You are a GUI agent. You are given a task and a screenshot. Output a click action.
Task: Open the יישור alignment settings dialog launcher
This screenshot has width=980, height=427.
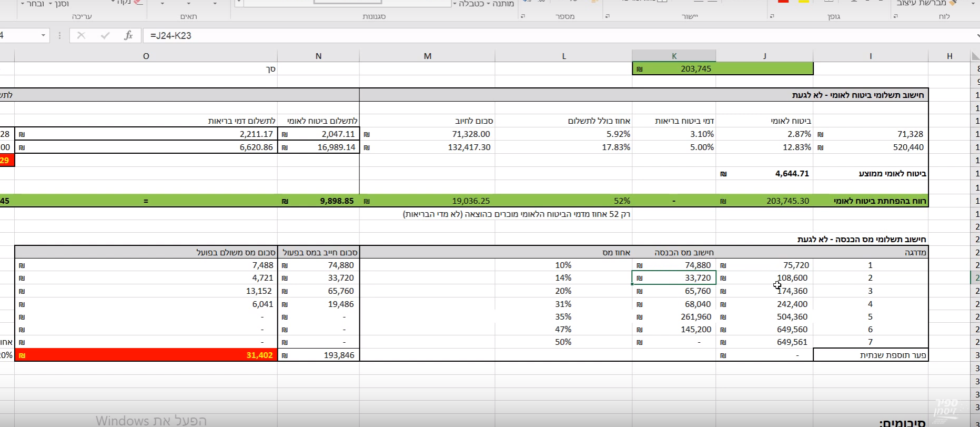pos(607,16)
